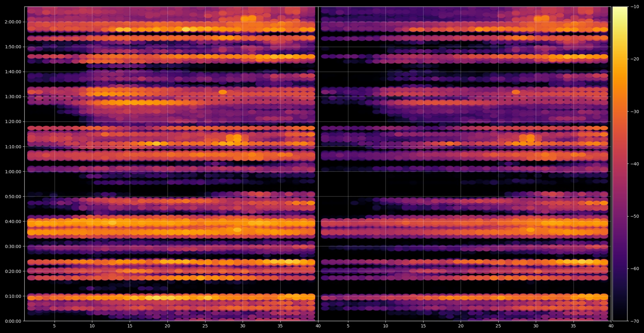Click x-axis label 5 under right heatmap

click(x=348, y=326)
